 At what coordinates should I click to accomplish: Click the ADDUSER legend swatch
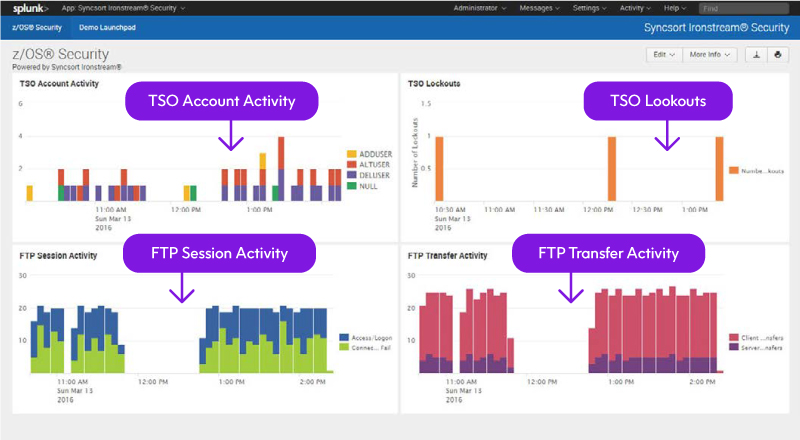point(352,154)
